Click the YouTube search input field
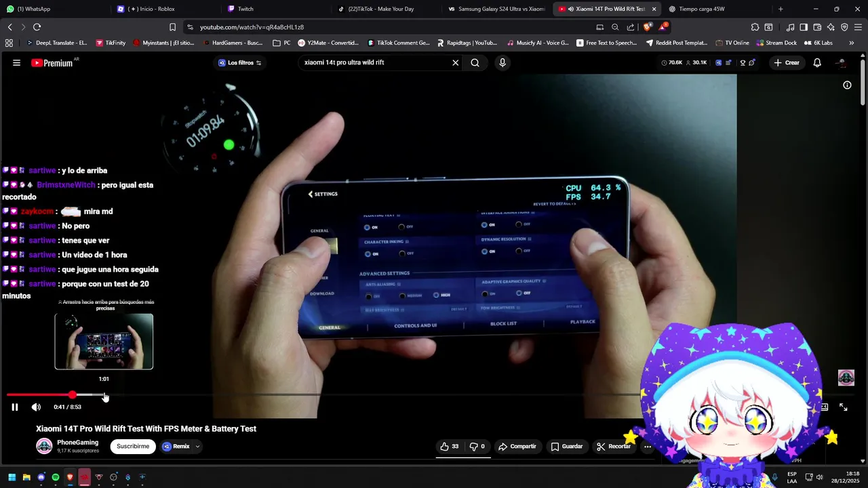The height and width of the screenshot is (488, 868). 374,63
